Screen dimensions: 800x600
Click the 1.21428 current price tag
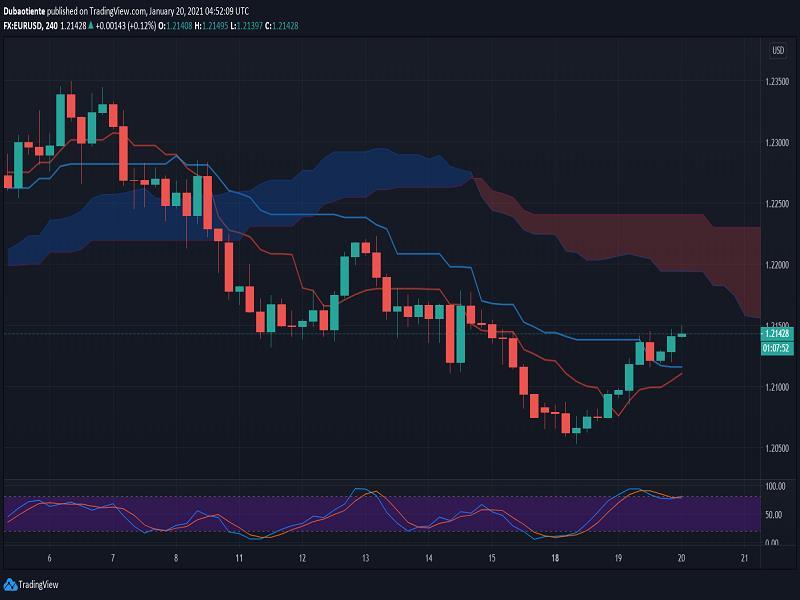pos(777,334)
